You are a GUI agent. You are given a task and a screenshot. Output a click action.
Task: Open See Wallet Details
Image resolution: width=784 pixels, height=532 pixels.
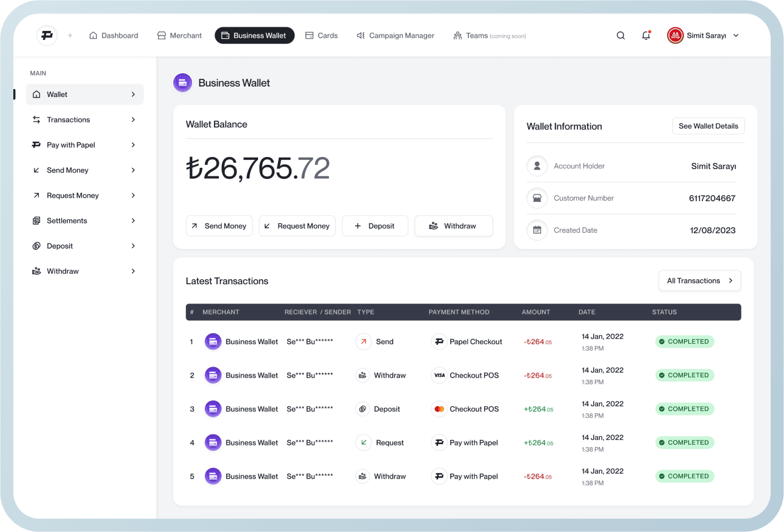click(708, 126)
